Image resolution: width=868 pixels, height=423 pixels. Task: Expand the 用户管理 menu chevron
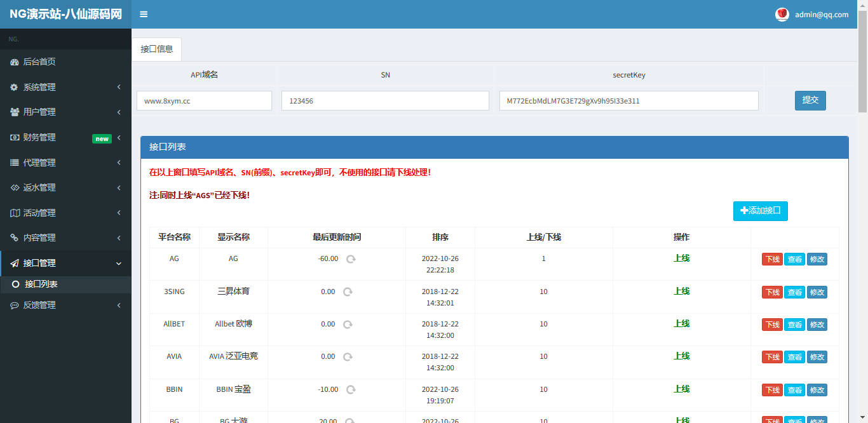tap(119, 112)
